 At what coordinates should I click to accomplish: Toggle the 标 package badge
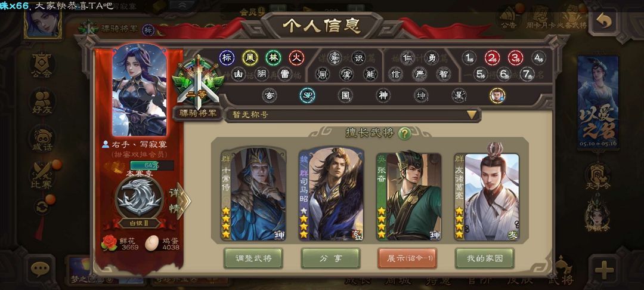point(227,58)
